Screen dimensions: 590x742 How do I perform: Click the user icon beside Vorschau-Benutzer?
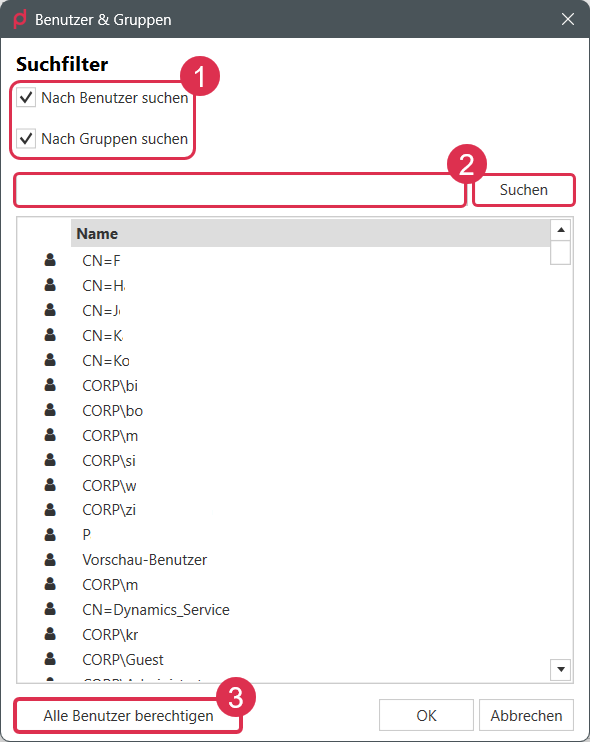coord(50,560)
